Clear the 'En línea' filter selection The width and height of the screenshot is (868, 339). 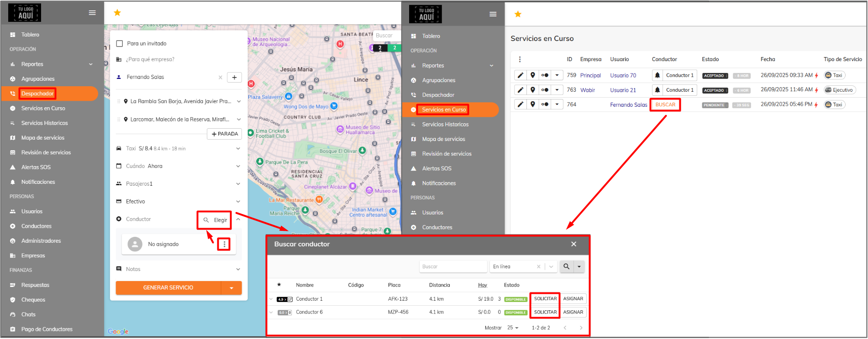538,267
